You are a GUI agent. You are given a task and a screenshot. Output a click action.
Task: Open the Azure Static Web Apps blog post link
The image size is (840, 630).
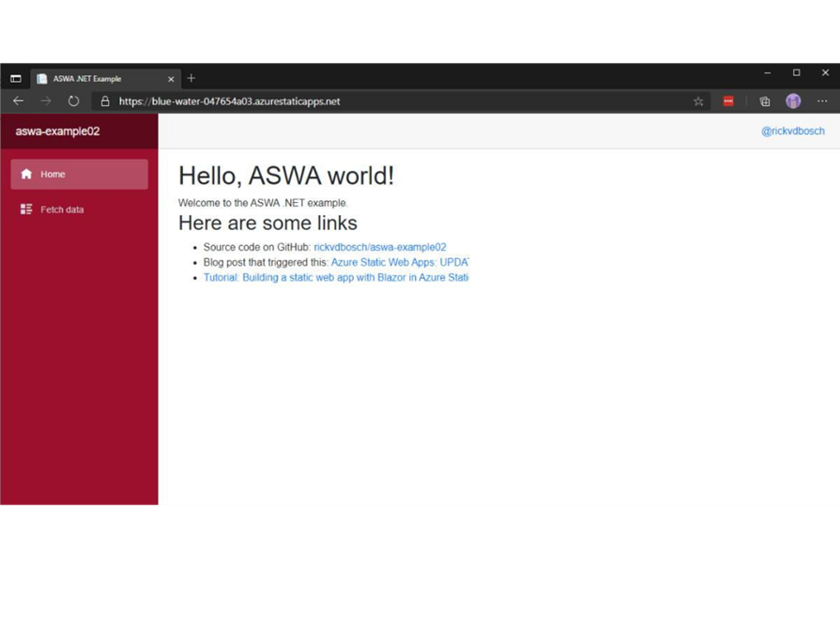(x=400, y=262)
